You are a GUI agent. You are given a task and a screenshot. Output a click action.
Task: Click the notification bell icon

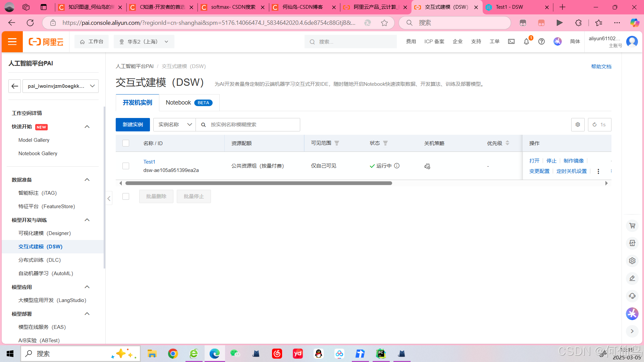tap(526, 42)
